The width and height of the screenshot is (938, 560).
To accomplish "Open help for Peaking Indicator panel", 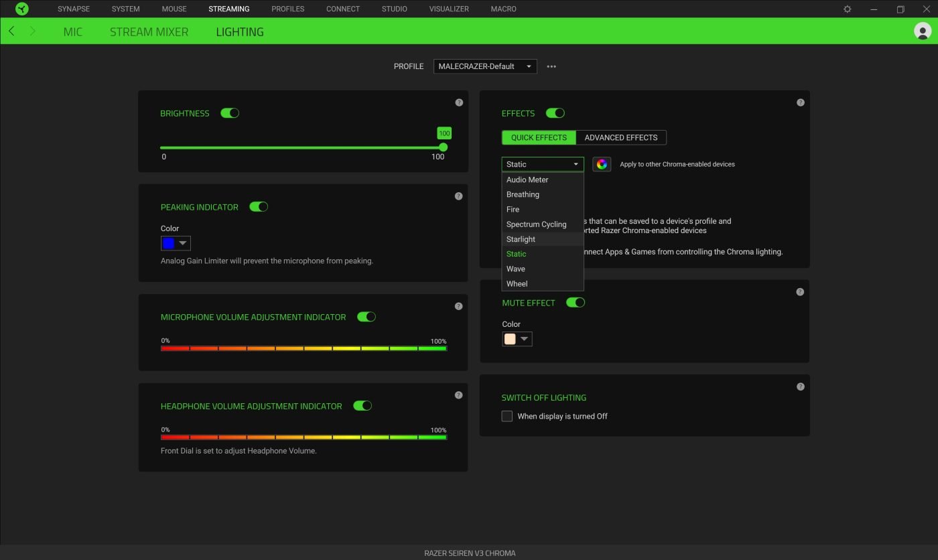I will [x=459, y=196].
